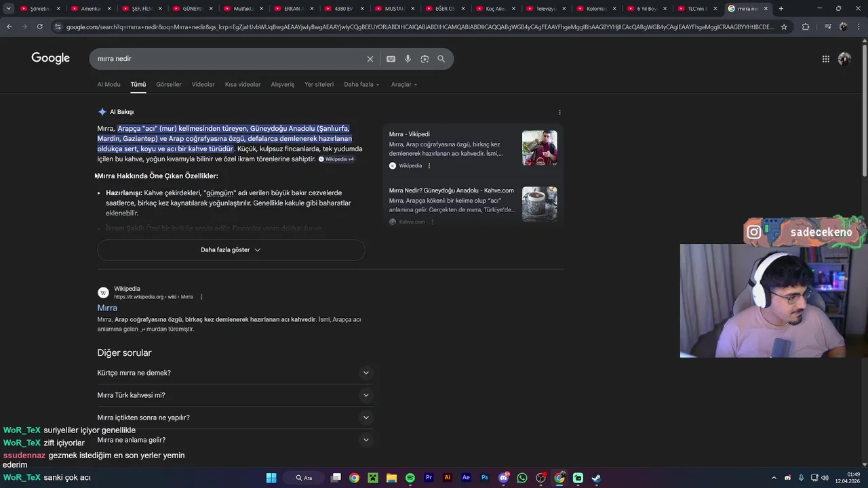
Task: Open the tab search dropdown arrow
Action: [9, 9]
